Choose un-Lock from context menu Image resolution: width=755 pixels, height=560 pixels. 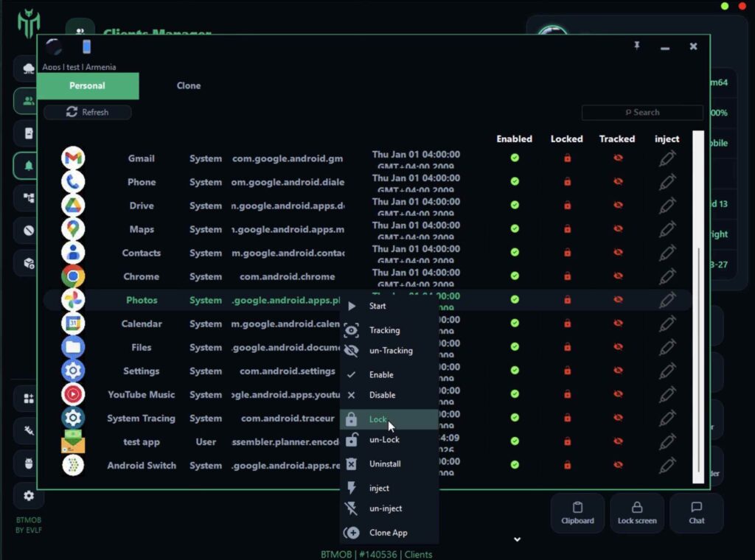[389, 439]
